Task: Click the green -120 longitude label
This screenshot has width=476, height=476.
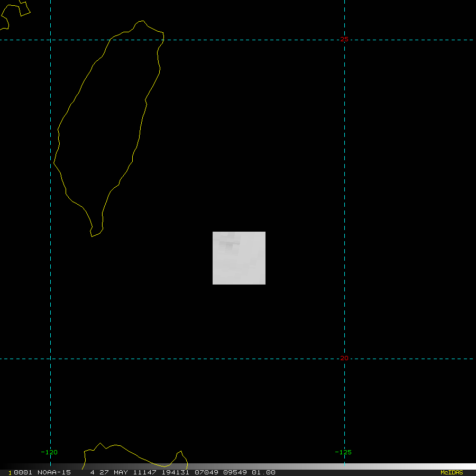Action: (49, 452)
